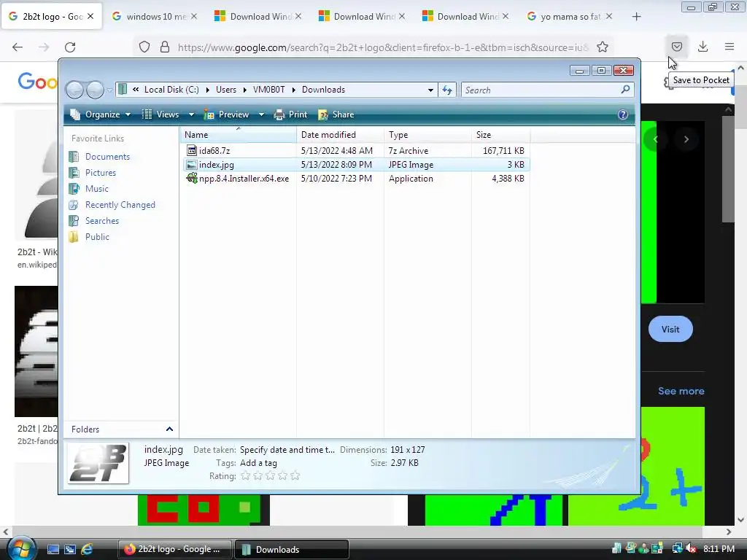Open a new Firefox tab with plus button

[x=636, y=17]
